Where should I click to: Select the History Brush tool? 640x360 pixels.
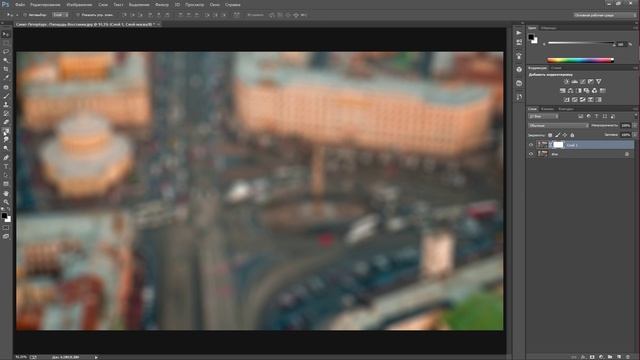tap(6, 113)
